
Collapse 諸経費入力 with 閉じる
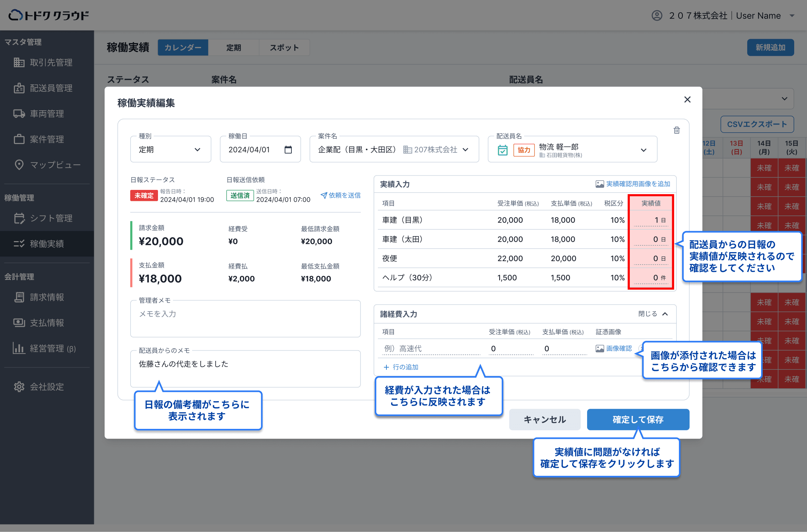click(653, 314)
